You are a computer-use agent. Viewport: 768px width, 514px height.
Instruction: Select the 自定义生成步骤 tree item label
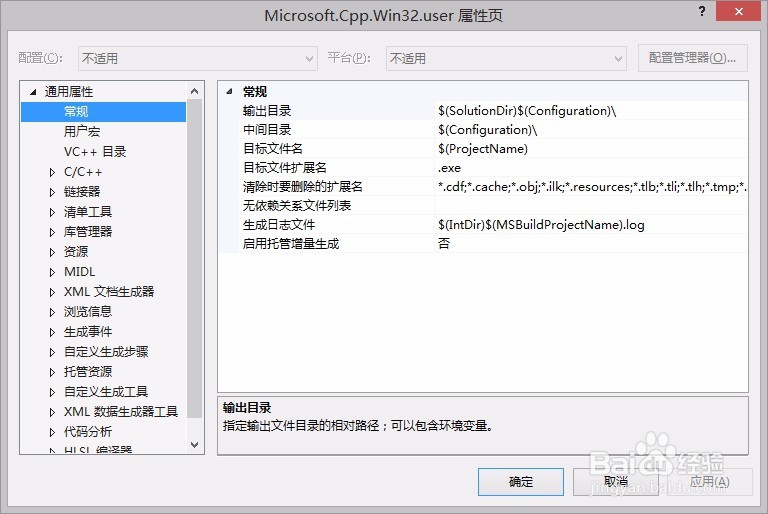click(x=106, y=352)
